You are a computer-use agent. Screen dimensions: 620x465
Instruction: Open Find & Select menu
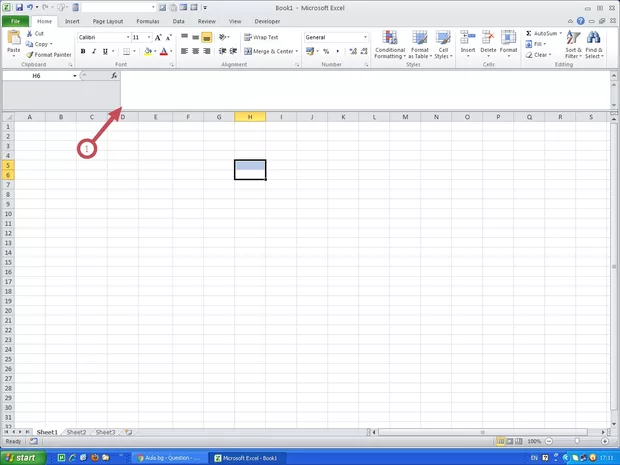tap(594, 44)
